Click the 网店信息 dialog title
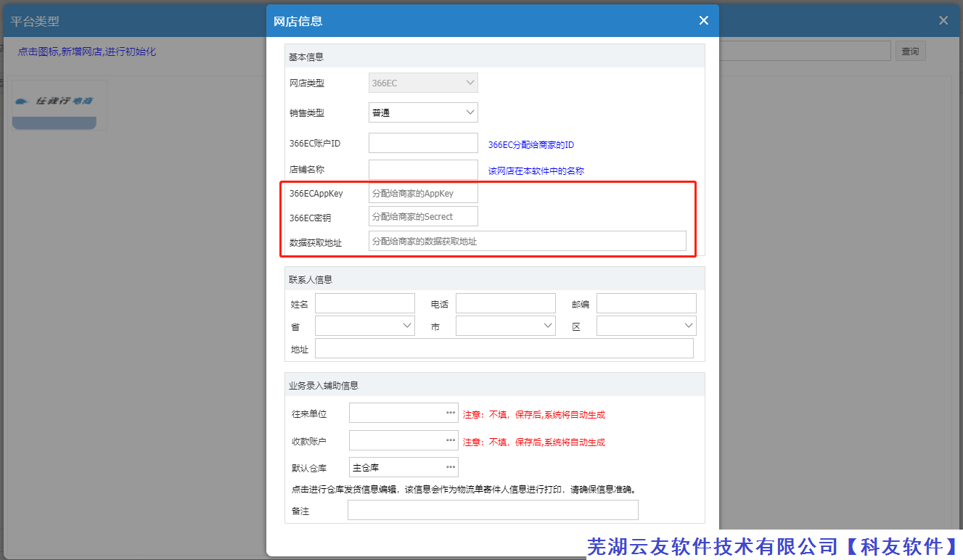The image size is (963, 560). (298, 21)
